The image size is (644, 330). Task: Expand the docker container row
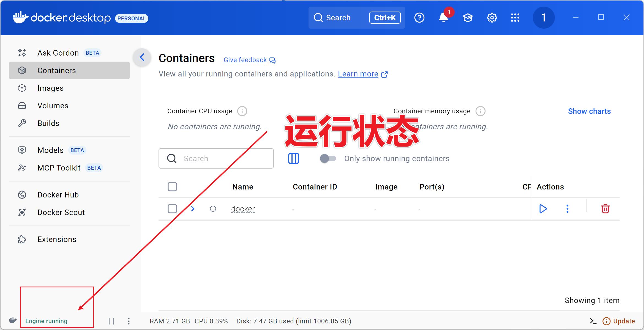[x=192, y=208]
